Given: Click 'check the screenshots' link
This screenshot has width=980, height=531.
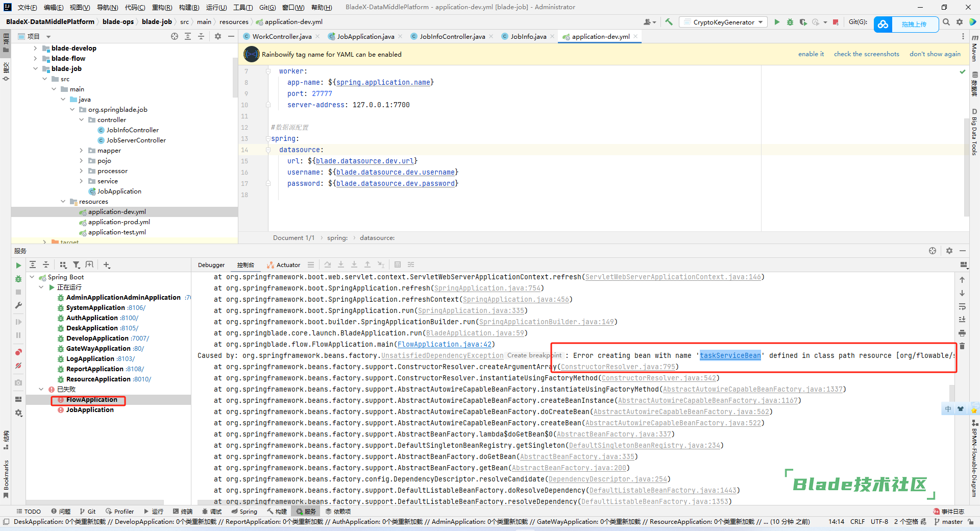Looking at the screenshot, I should [x=867, y=54].
